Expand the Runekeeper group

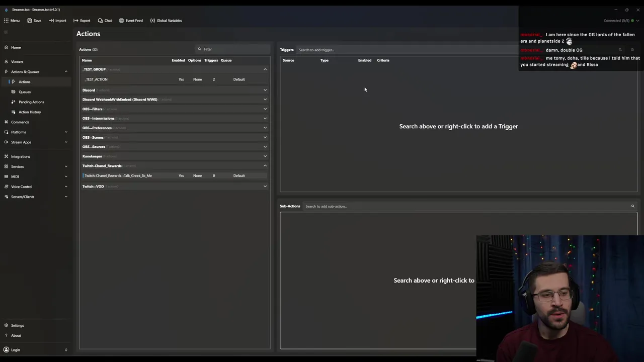pos(265,156)
